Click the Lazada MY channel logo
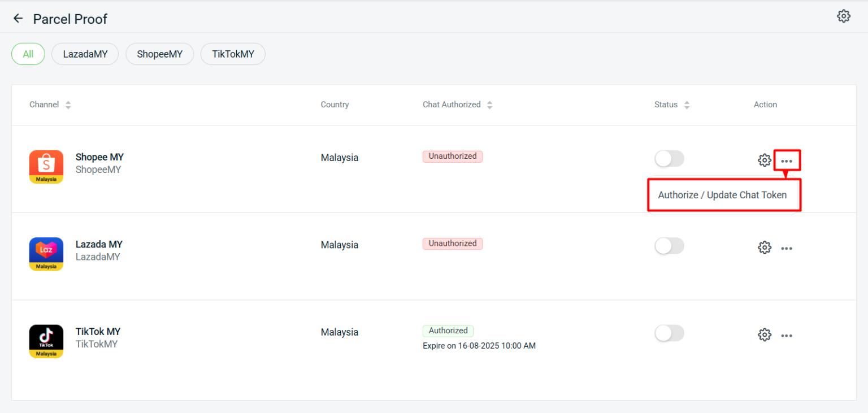 [46, 254]
